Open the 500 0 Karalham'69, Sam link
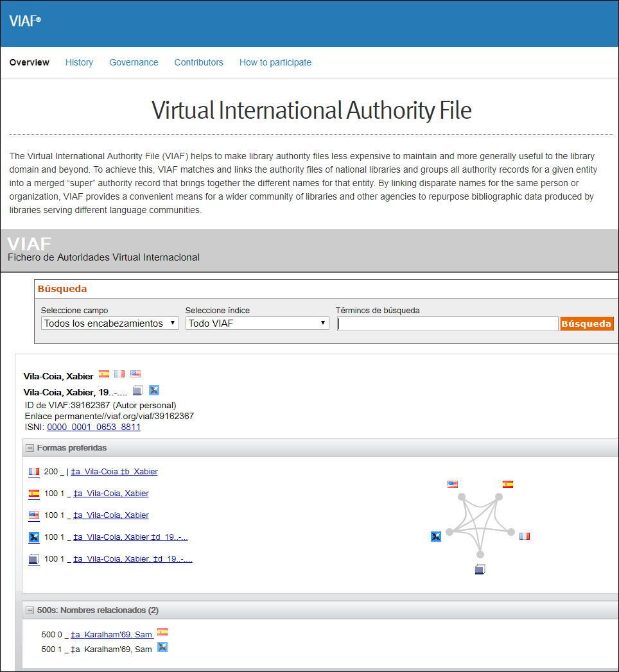619x672 pixels. (112, 634)
